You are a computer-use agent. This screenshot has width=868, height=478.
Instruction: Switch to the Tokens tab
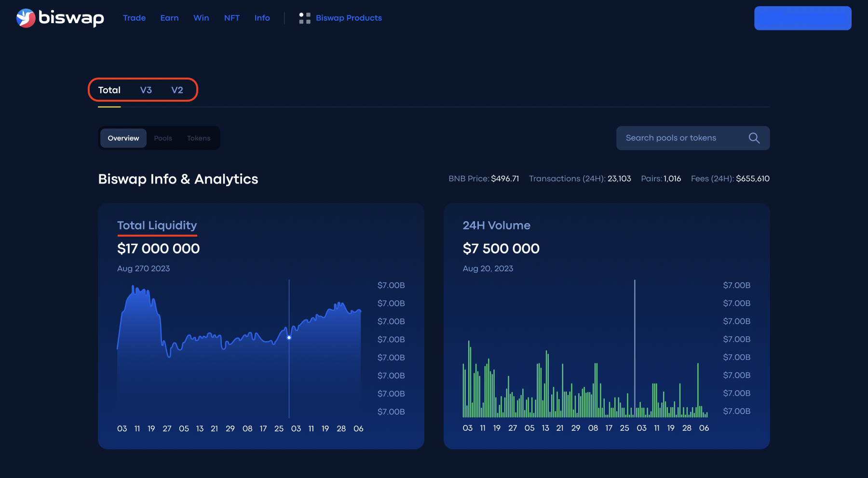click(199, 138)
